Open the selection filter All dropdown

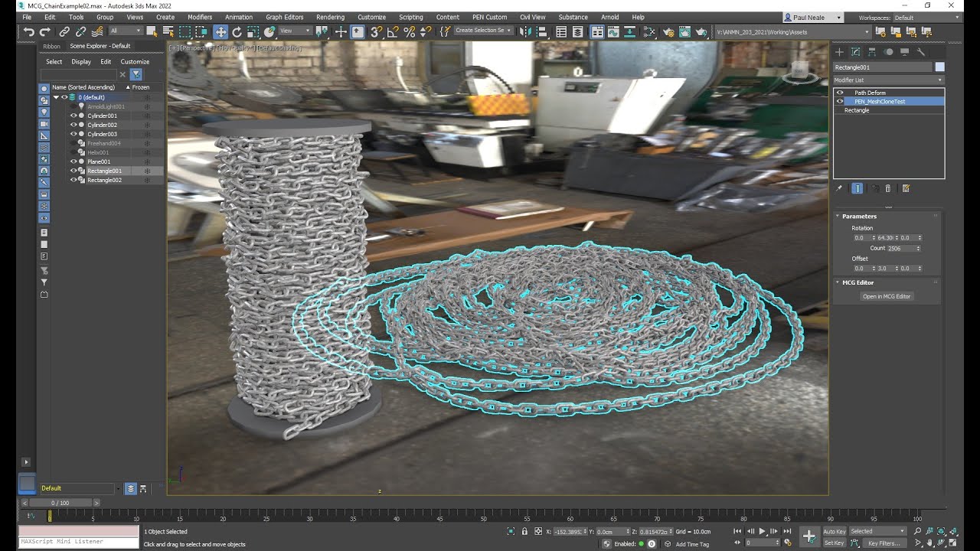tap(126, 31)
